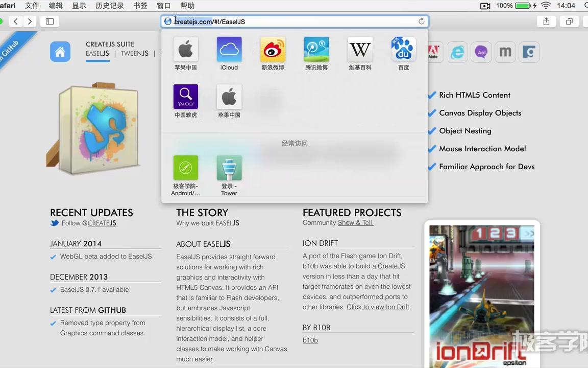Open the 百度 Baidu favorite
Screen dimensions: 588x368
[x=404, y=53]
